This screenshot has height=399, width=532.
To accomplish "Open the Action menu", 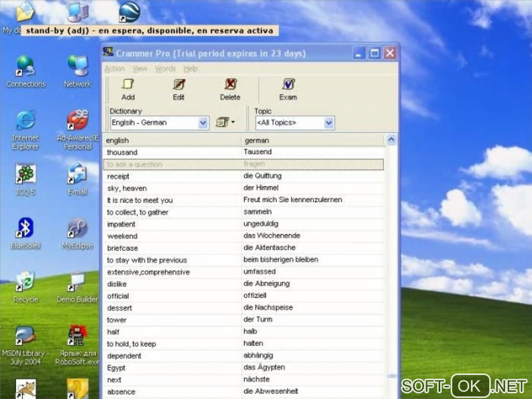I will pyautogui.click(x=115, y=69).
